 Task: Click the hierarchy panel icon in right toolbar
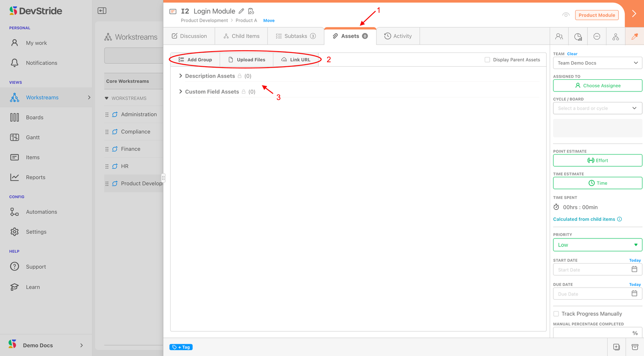(615, 37)
